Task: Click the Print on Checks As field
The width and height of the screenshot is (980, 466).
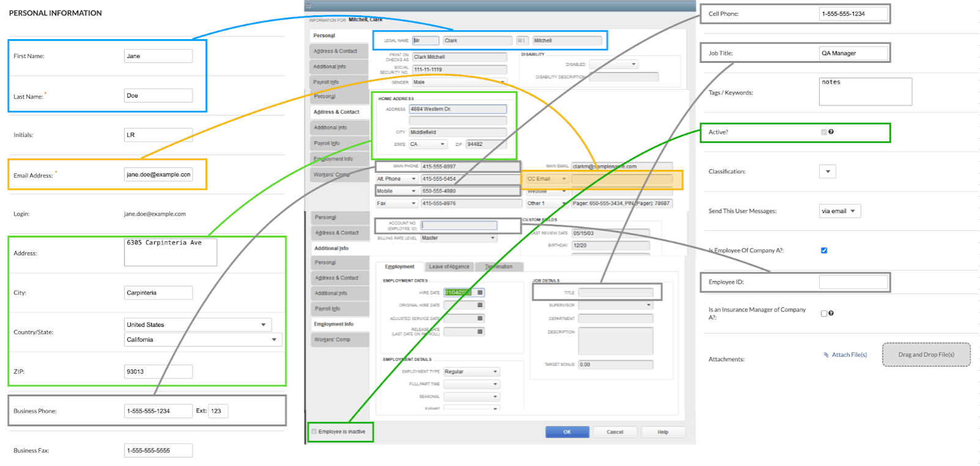Action: [x=459, y=57]
